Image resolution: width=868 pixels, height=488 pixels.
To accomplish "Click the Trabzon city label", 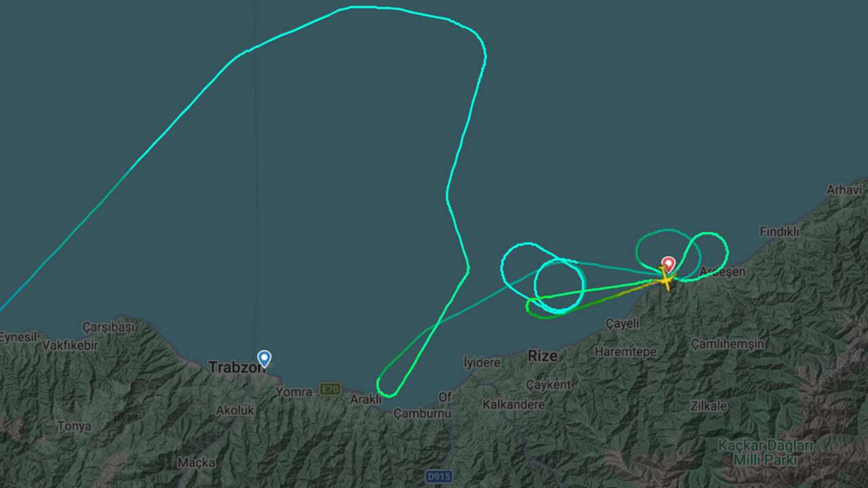I will pos(235,367).
